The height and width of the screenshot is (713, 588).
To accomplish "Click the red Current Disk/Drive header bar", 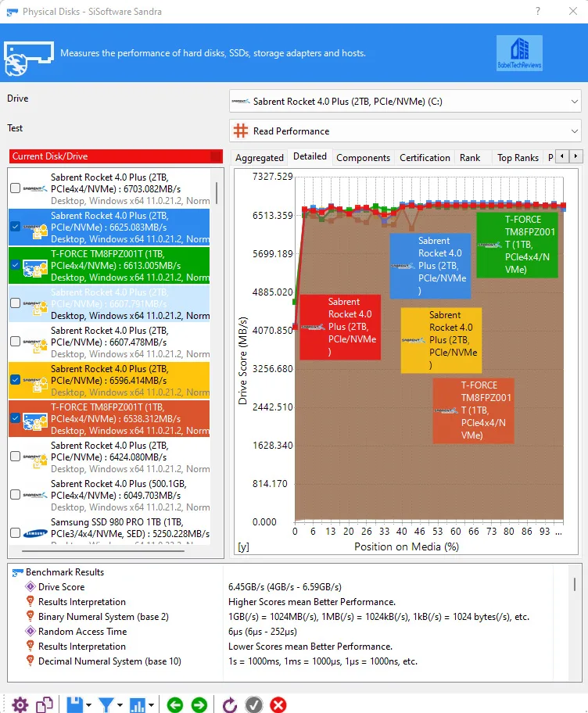I will coord(116,156).
